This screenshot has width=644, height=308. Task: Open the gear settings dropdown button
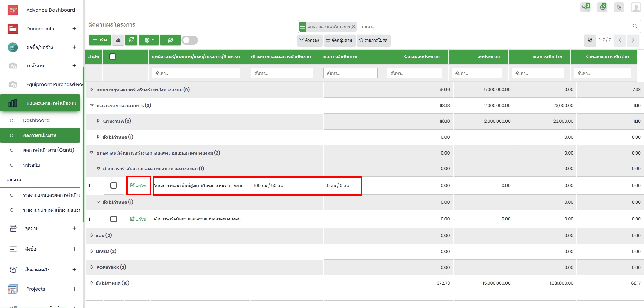point(149,40)
